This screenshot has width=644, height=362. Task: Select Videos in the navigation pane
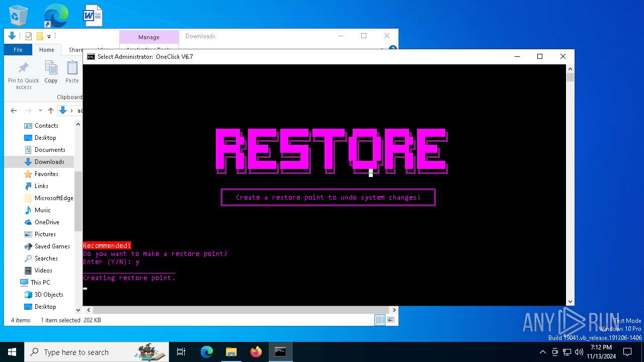coord(43,270)
